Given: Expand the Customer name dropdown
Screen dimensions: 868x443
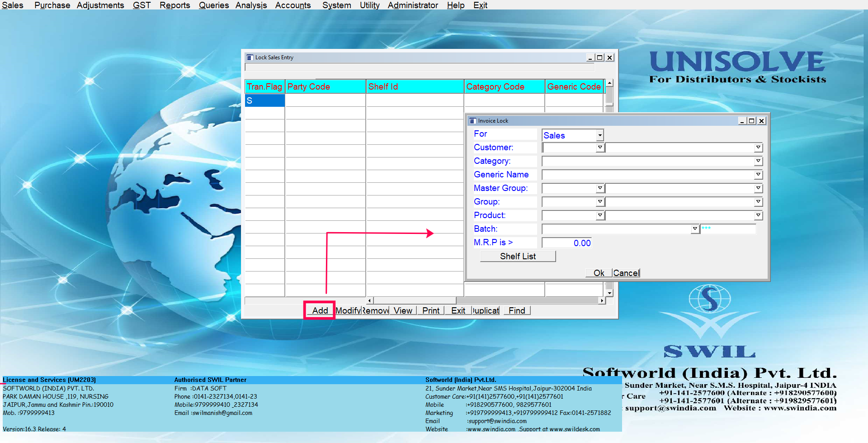Looking at the screenshot, I should coord(758,148).
